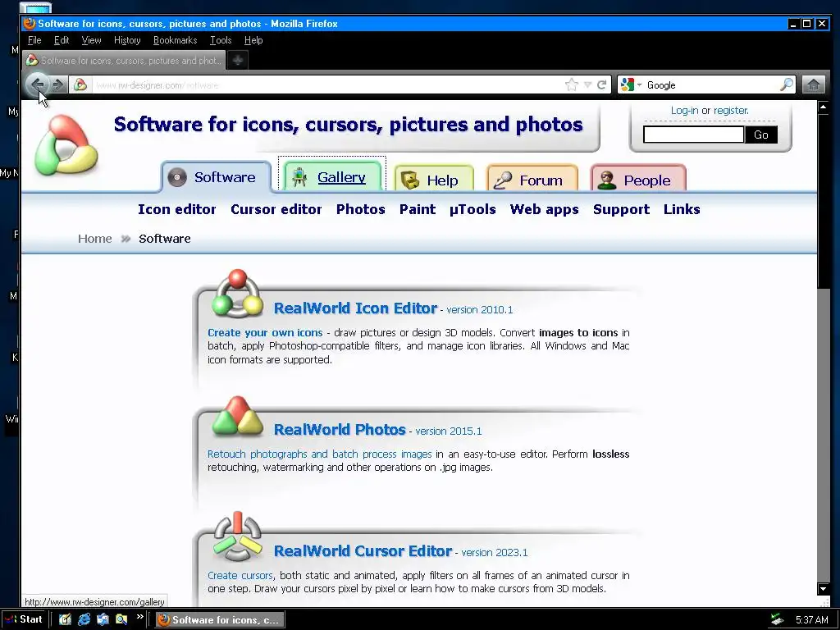Click the RealWorld site logo
Image resolution: width=840 pixels, height=630 pixels.
click(66, 144)
